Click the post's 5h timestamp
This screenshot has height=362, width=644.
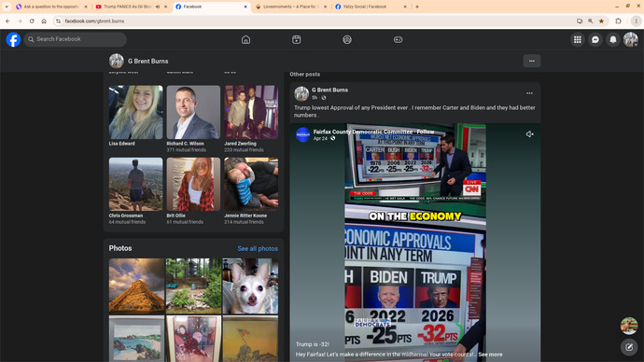tap(315, 98)
